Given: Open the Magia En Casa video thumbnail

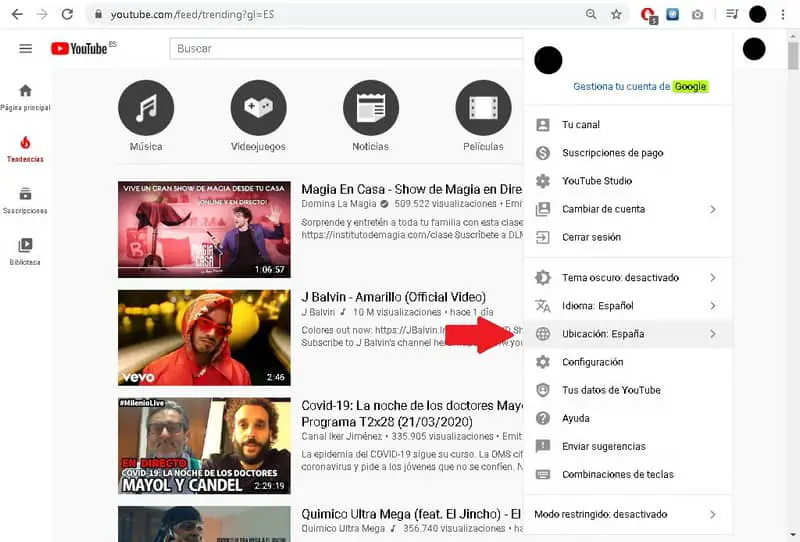Looking at the screenshot, I should 204,230.
